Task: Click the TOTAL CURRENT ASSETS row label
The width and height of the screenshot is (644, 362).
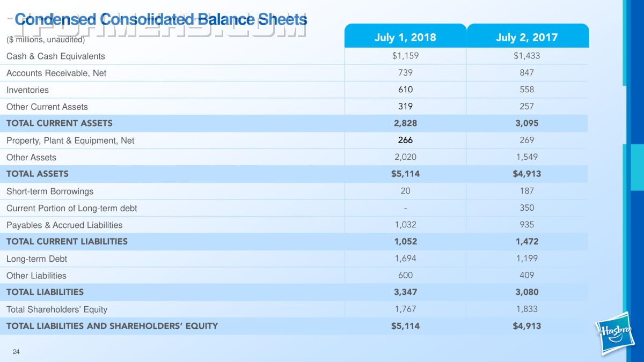Action: pos(60,123)
